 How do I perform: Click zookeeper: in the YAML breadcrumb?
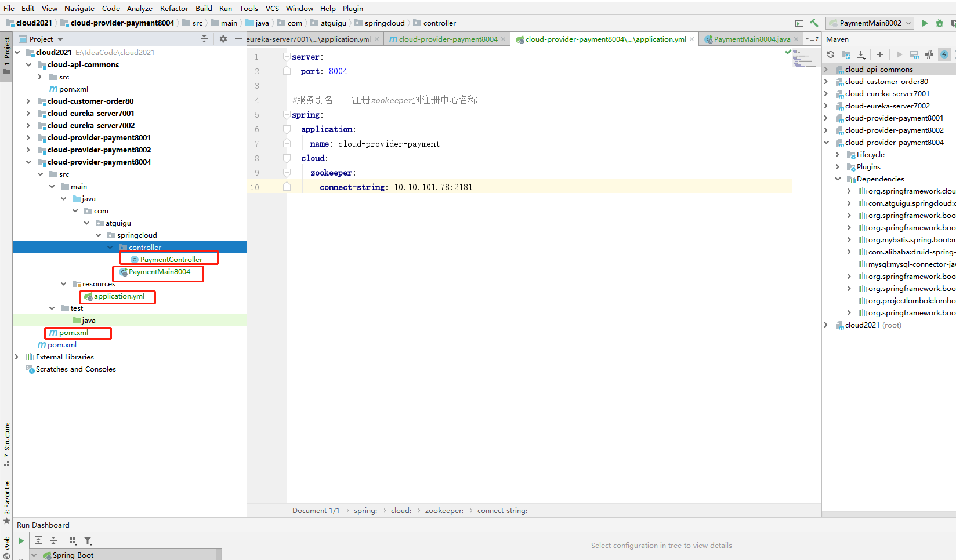click(x=444, y=511)
